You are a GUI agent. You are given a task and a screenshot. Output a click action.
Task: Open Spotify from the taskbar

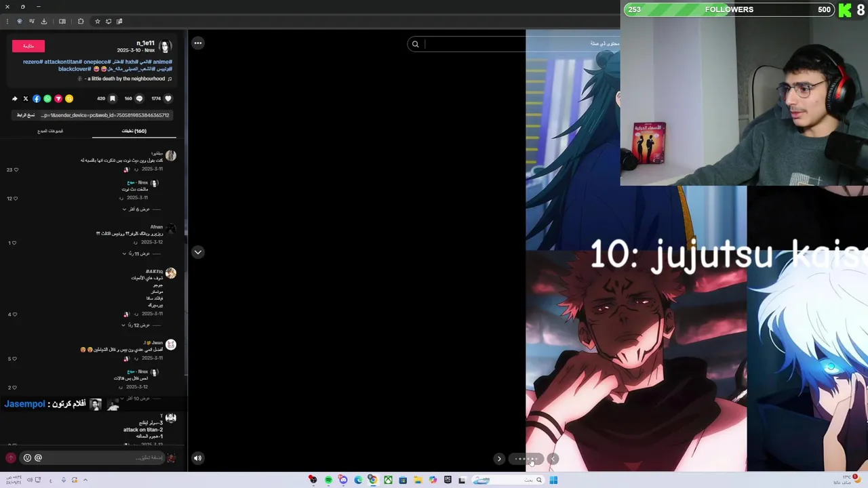[328, 481]
